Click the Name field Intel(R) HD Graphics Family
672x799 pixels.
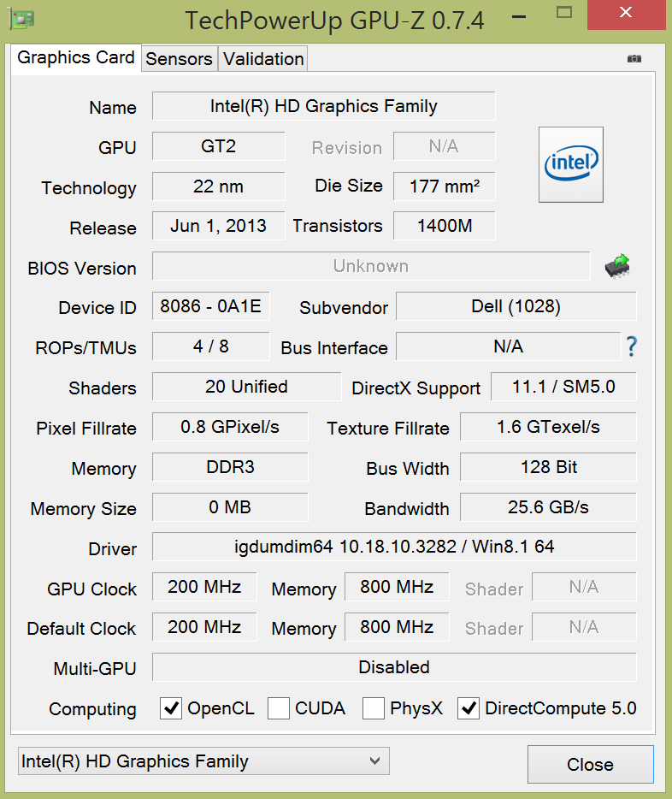click(324, 106)
